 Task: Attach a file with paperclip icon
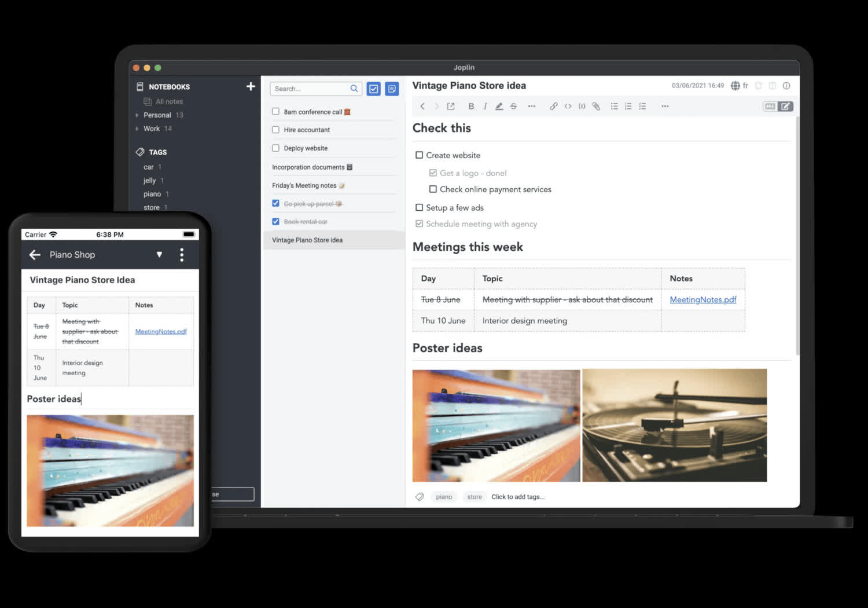point(596,106)
